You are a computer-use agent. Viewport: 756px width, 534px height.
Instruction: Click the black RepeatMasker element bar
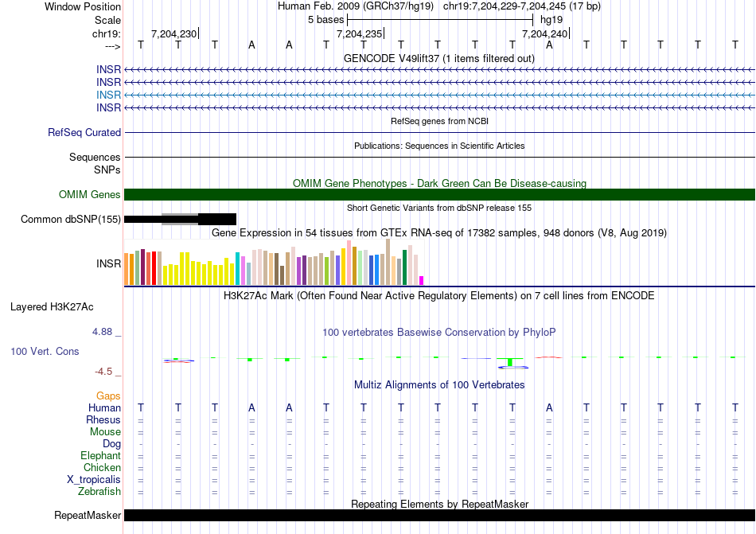click(x=439, y=516)
